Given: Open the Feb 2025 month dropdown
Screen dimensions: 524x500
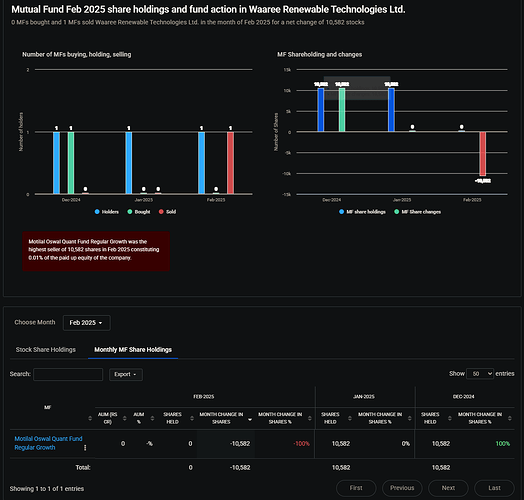Looking at the screenshot, I should [87, 323].
